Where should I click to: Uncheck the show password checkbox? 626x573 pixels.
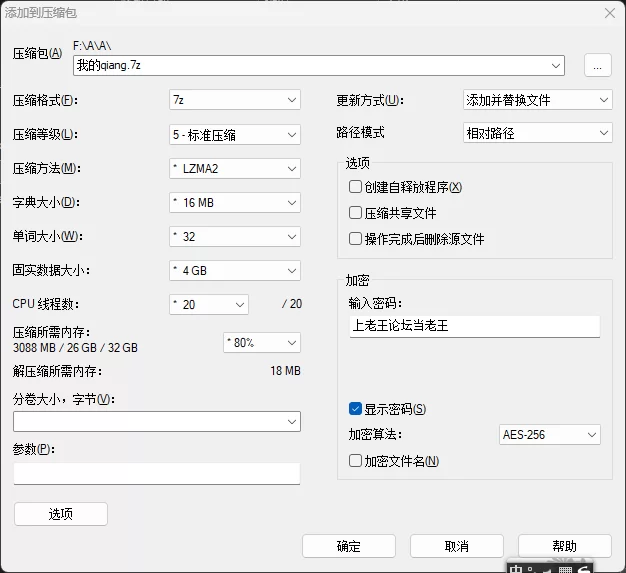(x=355, y=409)
